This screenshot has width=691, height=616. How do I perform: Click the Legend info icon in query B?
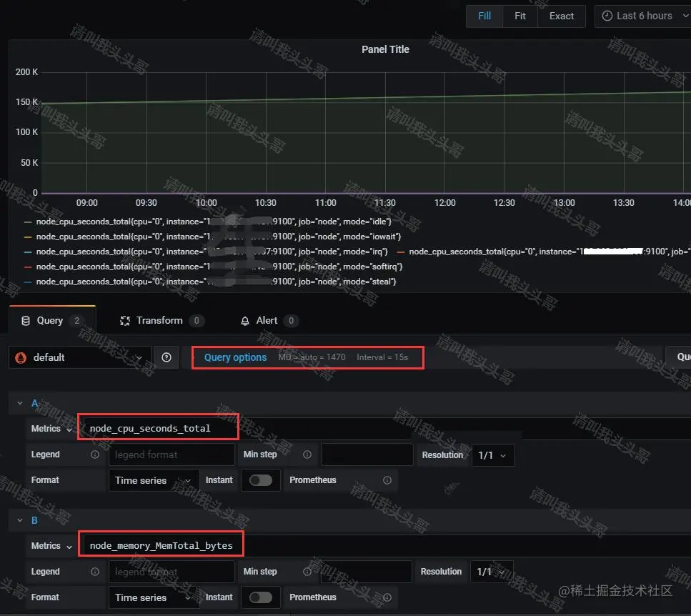click(96, 572)
